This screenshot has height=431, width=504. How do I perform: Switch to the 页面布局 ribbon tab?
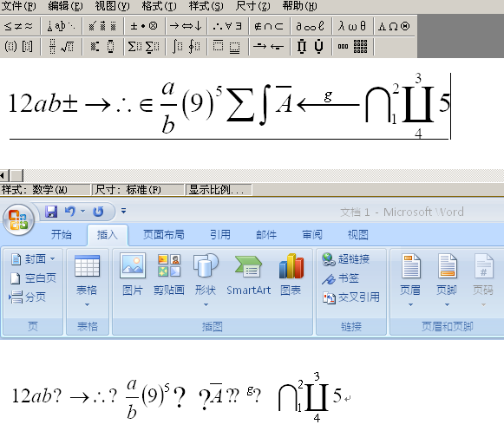pos(164,235)
